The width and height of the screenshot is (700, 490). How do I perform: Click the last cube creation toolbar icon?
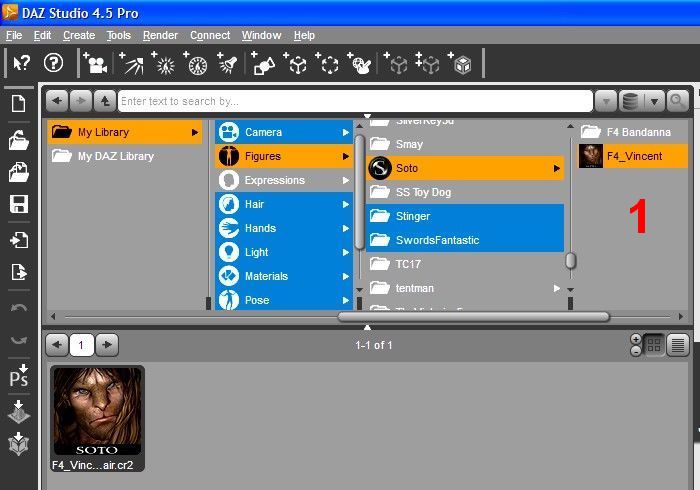click(461, 63)
